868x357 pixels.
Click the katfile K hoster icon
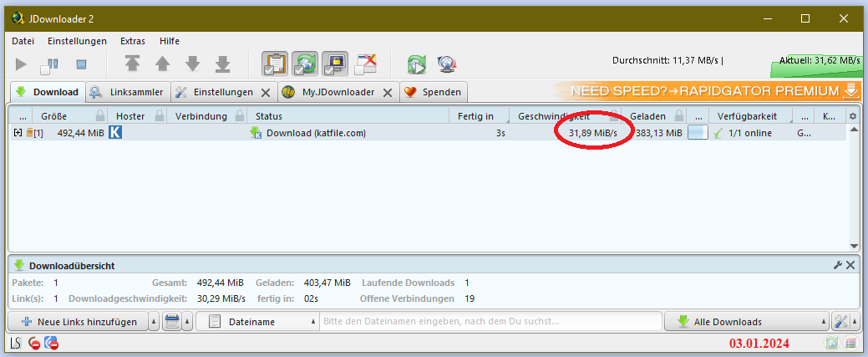point(115,132)
